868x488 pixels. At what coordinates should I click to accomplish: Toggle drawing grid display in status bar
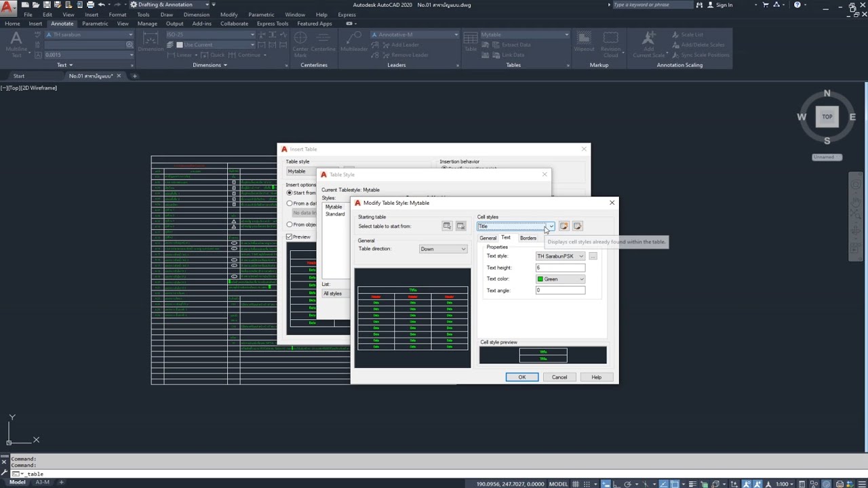coord(576,483)
